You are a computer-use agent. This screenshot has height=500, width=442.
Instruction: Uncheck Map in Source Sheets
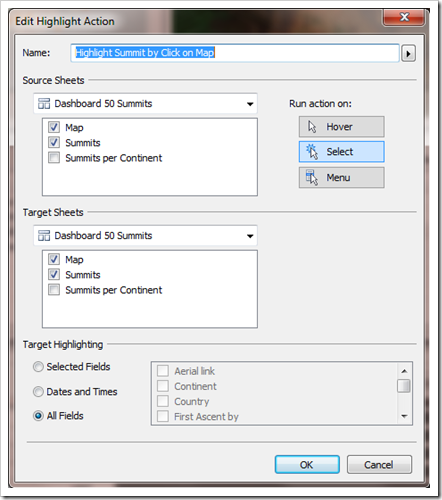coord(54,127)
